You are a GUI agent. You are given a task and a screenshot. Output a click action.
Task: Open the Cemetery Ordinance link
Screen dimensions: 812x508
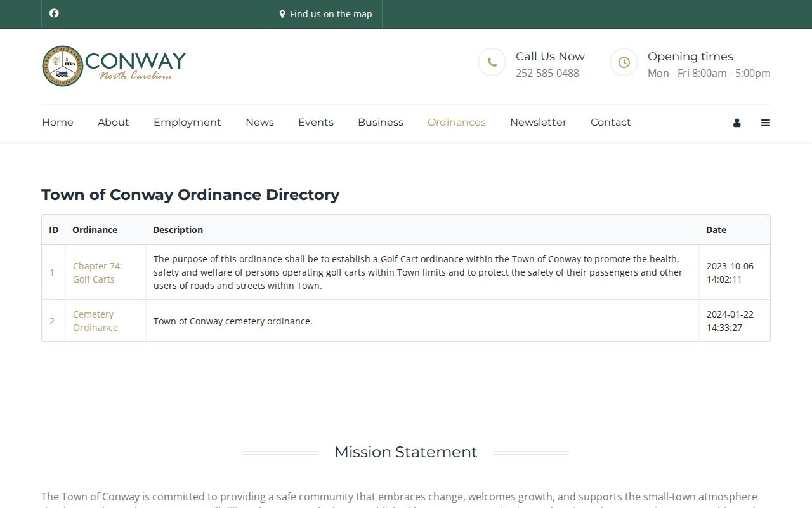(x=95, y=321)
